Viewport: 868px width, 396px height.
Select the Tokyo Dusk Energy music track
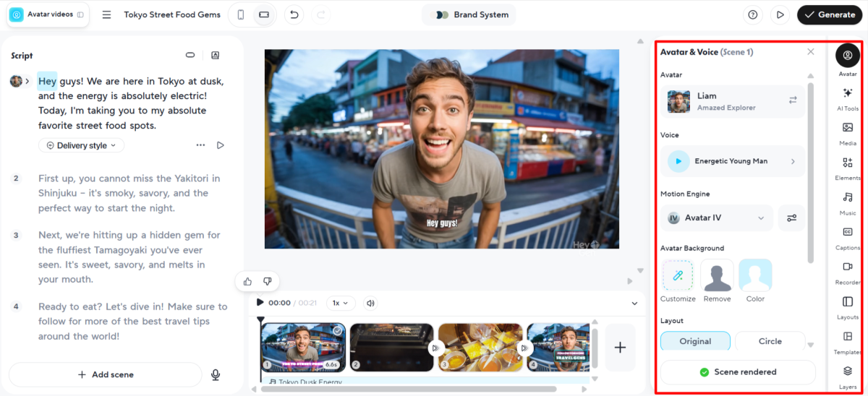pyautogui.click(x=425, y=380)
